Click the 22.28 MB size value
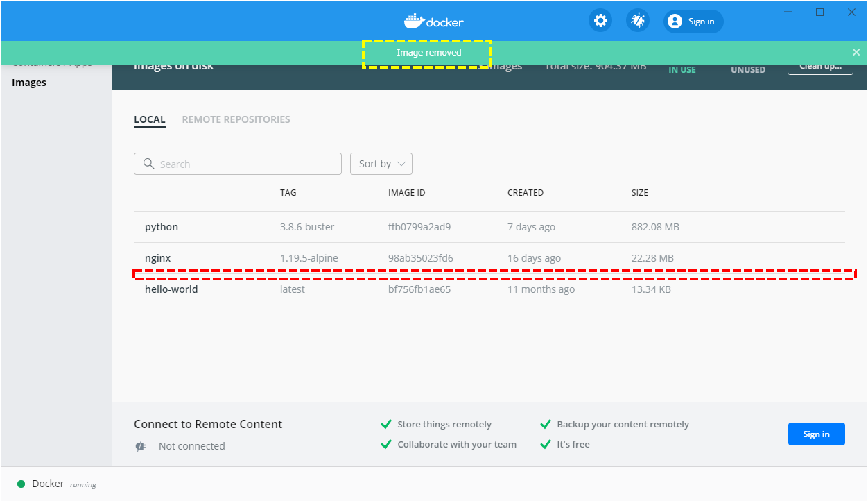868x501 pixels. tap(653, 258)
